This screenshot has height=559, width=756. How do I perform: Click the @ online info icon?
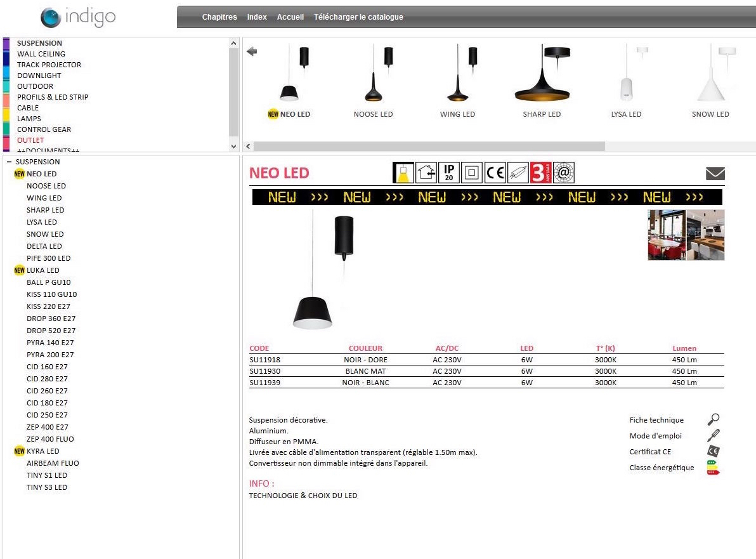click(564, 173)
